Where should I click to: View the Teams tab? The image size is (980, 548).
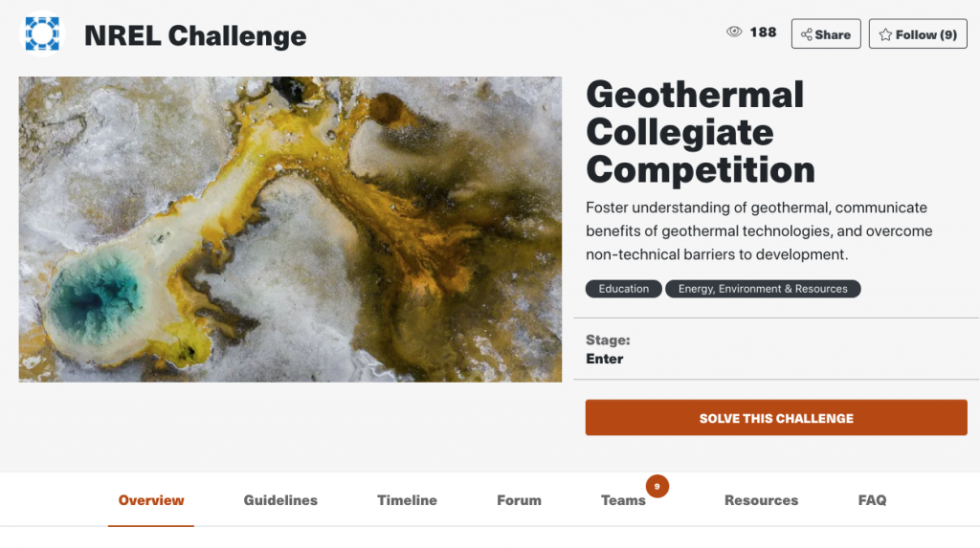(x=623, y=500)
